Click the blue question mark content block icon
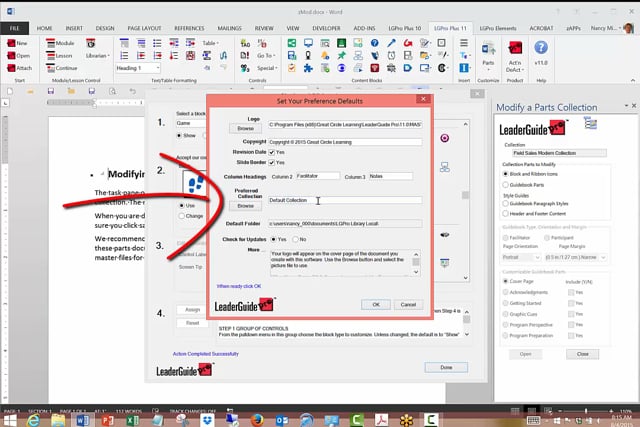 point(374,43)
